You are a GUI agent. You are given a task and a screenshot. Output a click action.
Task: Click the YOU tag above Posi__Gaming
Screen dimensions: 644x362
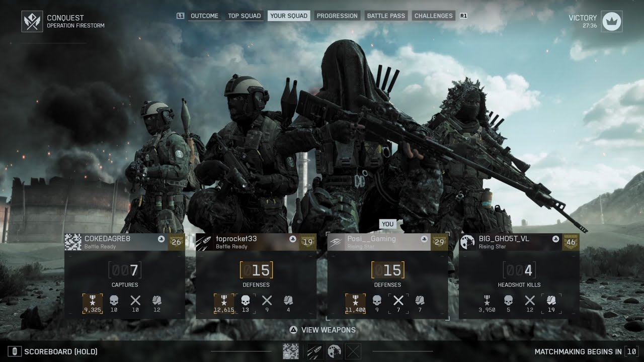pyautogui.click(x=387, y=224)
